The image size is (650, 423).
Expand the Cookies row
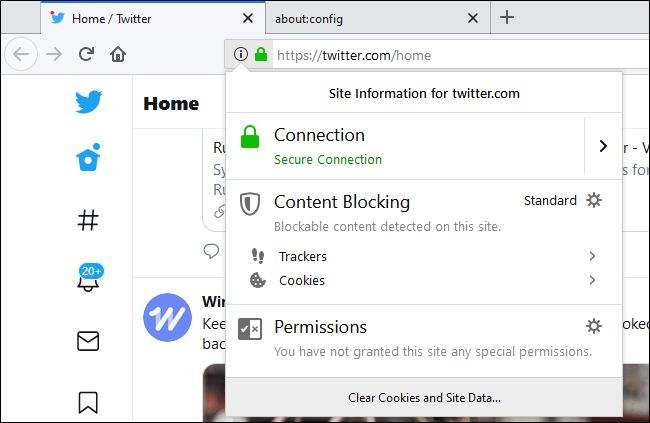424,280
